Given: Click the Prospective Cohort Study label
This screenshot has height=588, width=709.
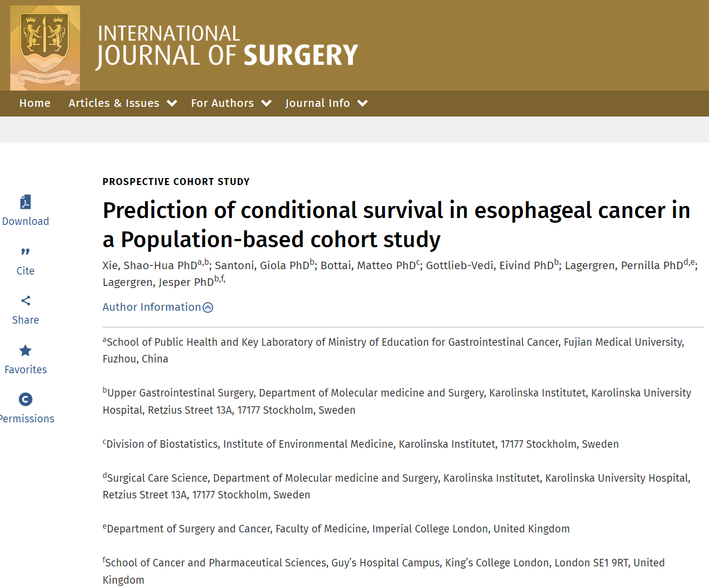Looking at the screenshot, I should [176, 182].
